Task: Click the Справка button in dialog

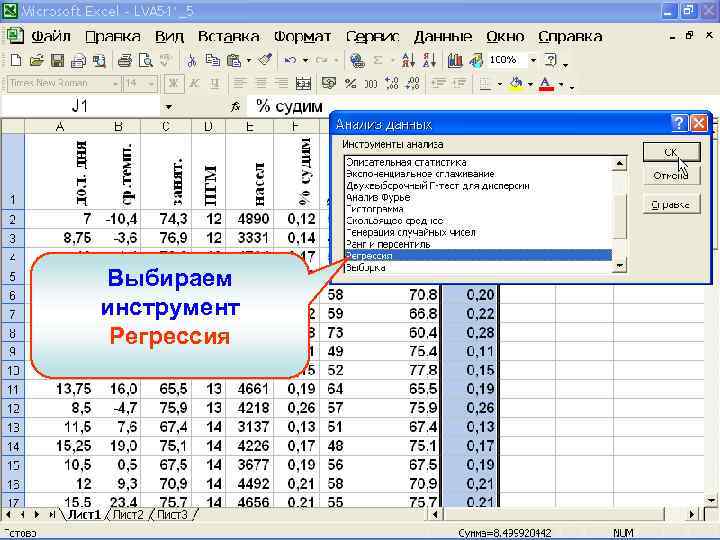Action: (x=671, y=205)
